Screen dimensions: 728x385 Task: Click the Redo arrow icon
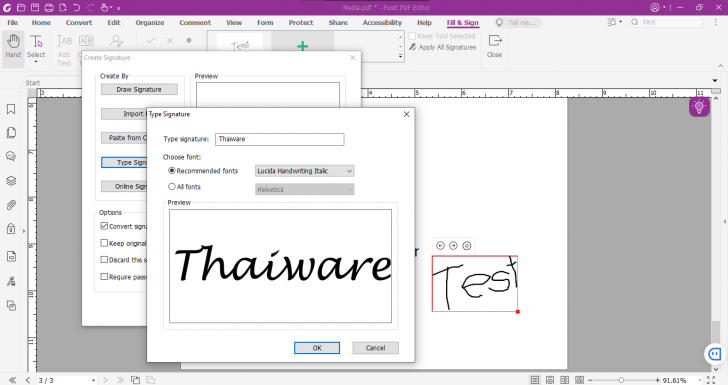[x=91, y=7]
